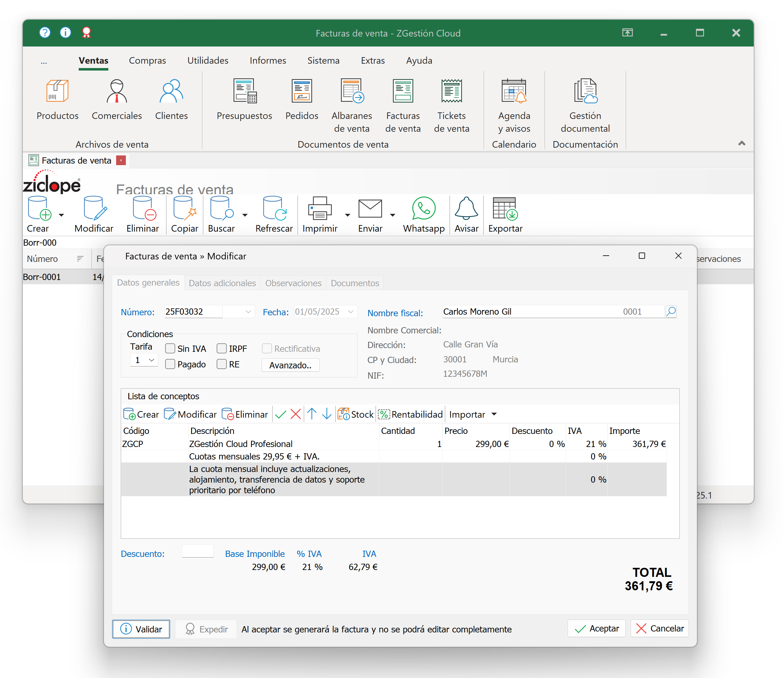The image size is (784, 678).
Task: Open the Fecha date dropdown
Action: pos(351,312)
